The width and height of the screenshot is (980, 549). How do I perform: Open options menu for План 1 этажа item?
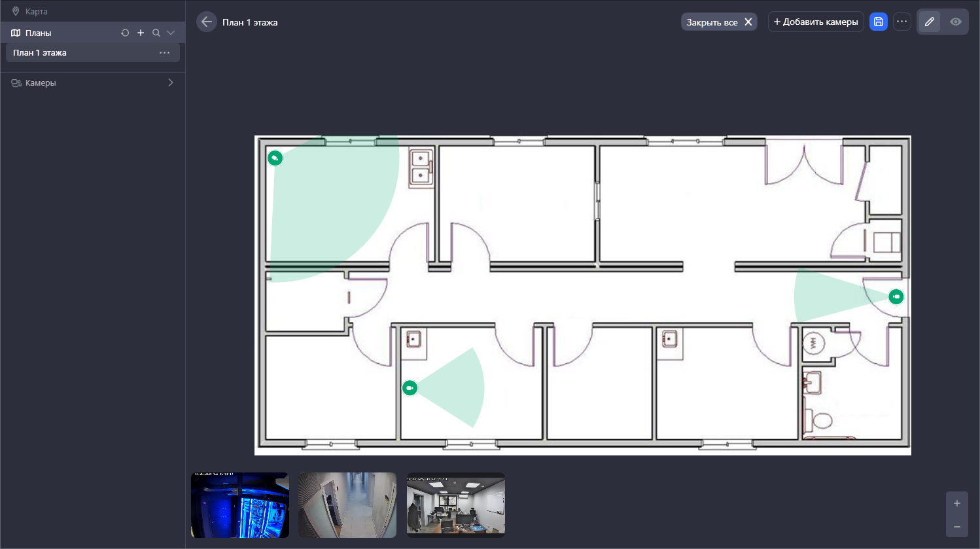click(164, 53)
